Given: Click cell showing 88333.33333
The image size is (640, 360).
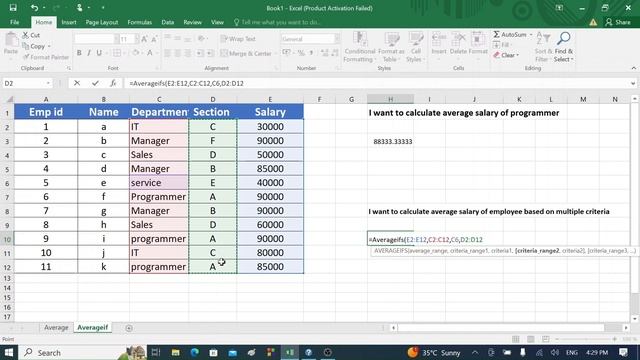Looking at the screenshot, I should [x=390, y=141].
